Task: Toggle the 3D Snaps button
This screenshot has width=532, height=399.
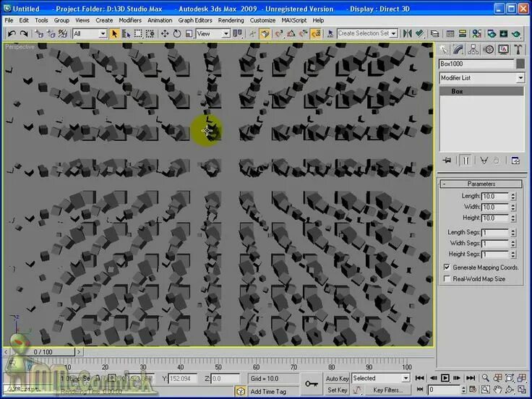Action: 279,33
